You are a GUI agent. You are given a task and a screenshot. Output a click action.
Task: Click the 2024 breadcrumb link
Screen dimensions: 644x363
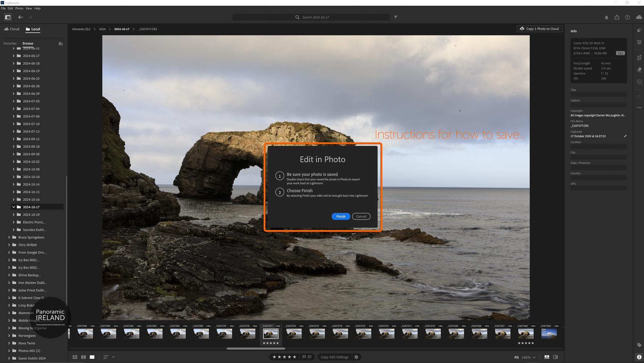[102, 29]
